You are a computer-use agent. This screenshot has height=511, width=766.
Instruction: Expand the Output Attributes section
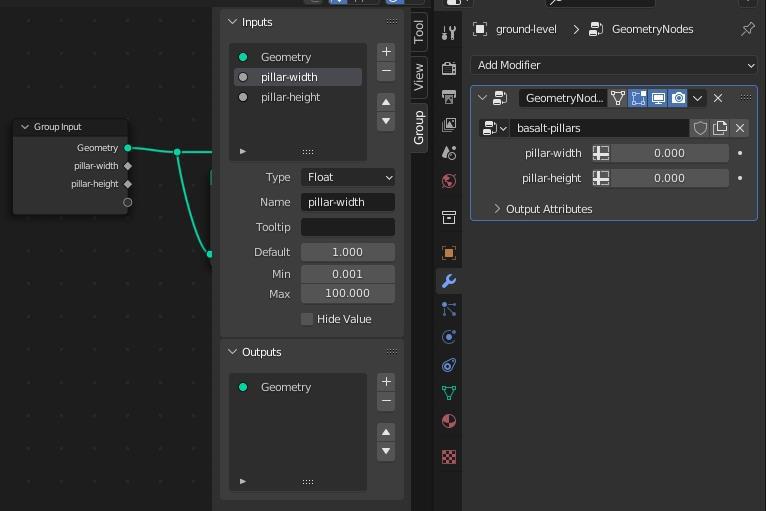pos(497,209)
